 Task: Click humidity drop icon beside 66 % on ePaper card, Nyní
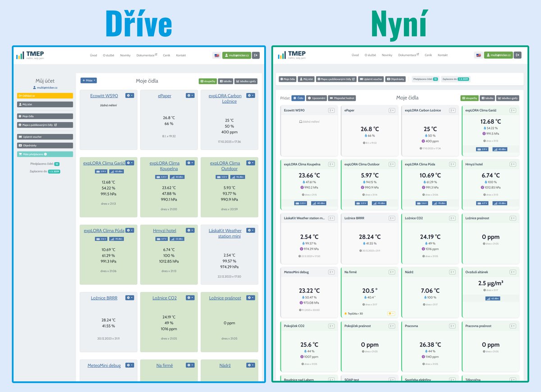click(365, 136)
